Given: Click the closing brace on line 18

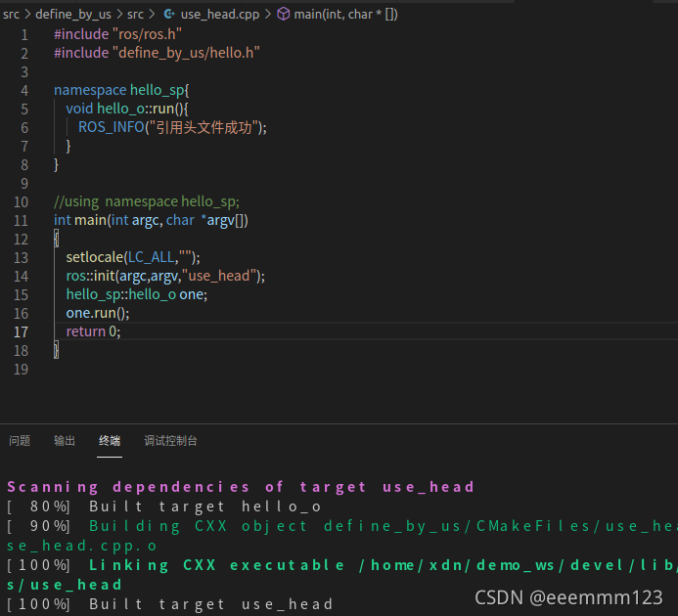Looking at the screenshot, I should click(x=56, y=350).
